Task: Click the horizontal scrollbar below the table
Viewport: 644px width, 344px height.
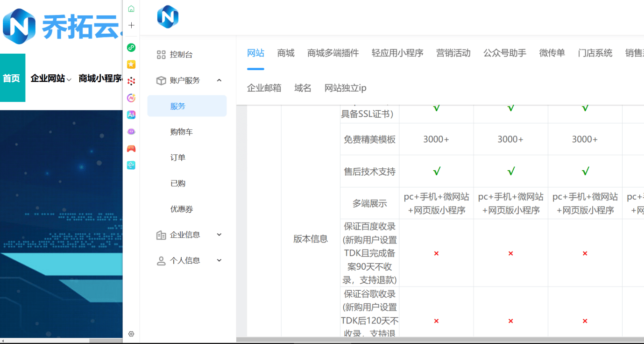Action: (420, 339)
